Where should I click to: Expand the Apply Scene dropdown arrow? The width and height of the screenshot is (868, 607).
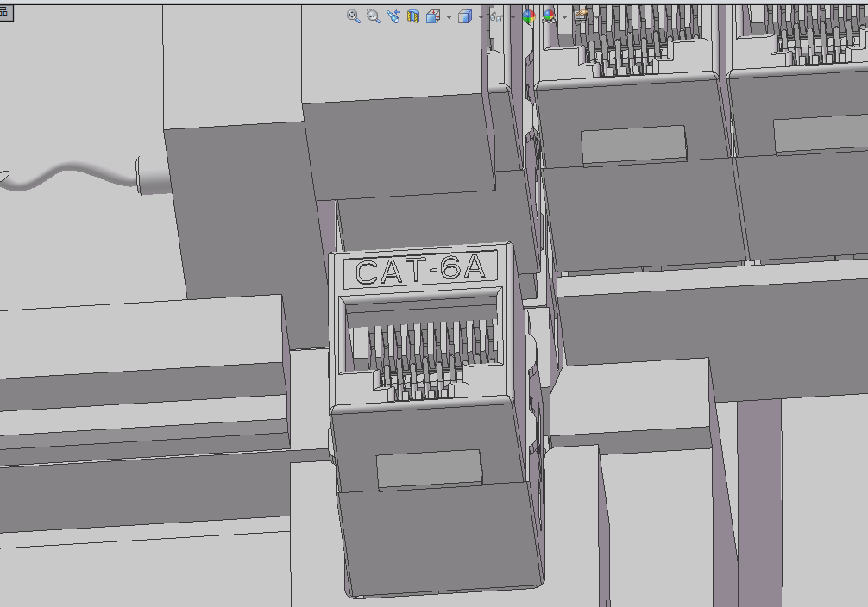click(x=564, y=17)
